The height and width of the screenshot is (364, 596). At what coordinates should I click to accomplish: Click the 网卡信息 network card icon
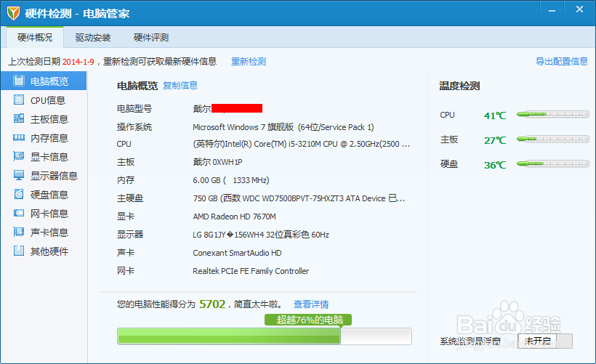click(19, 213)
